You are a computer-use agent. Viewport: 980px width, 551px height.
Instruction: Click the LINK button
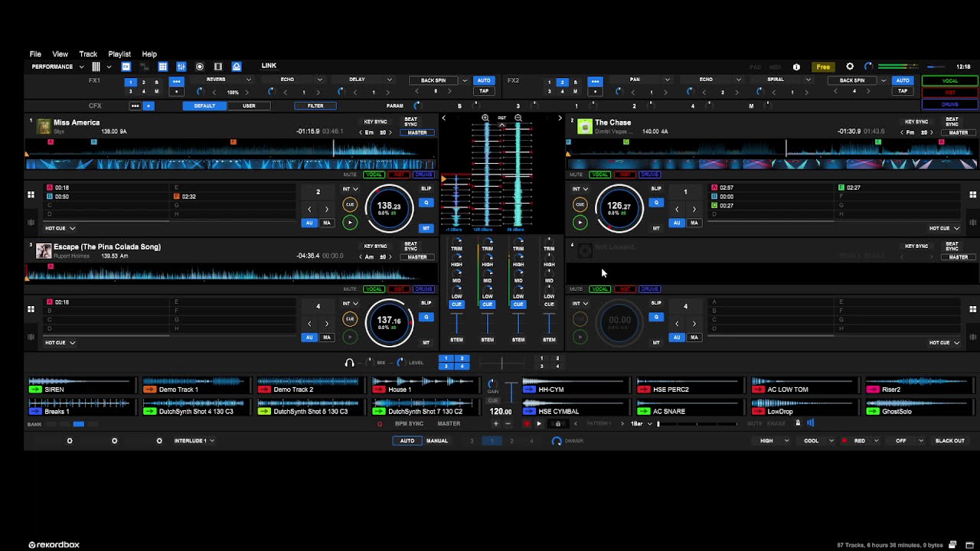coord(269,66)
